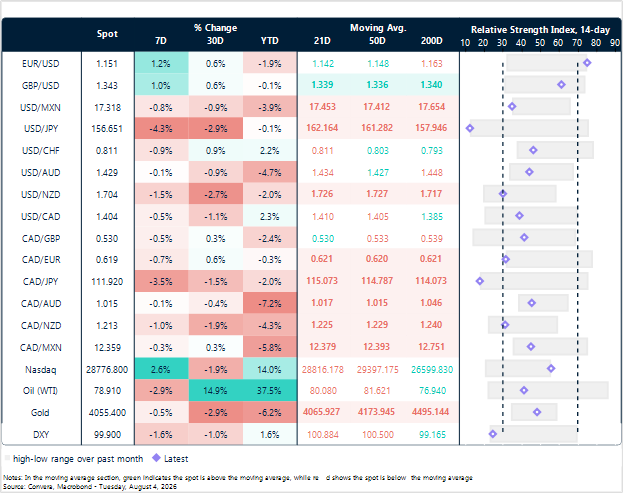Click the Gold RSI diamond marker
Screen dimensions: 625x495
(539, 412)
